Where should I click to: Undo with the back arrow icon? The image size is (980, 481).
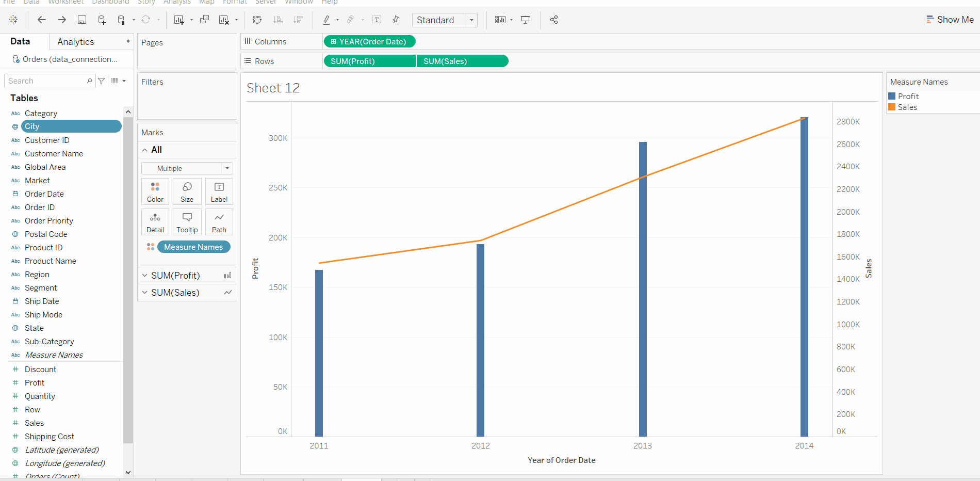tap(42, 20)
